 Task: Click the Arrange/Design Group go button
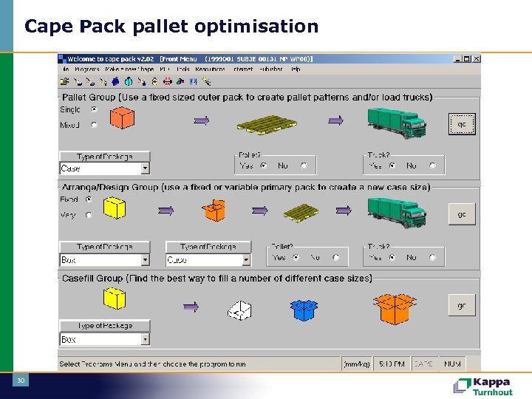pyautogui.click(x=462, y=214)
